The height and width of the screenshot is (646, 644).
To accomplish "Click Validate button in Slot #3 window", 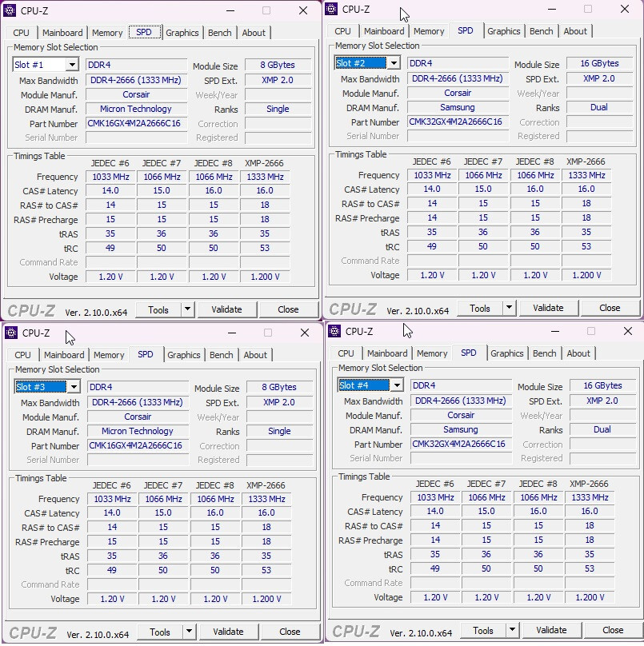I will click(229, 632).
